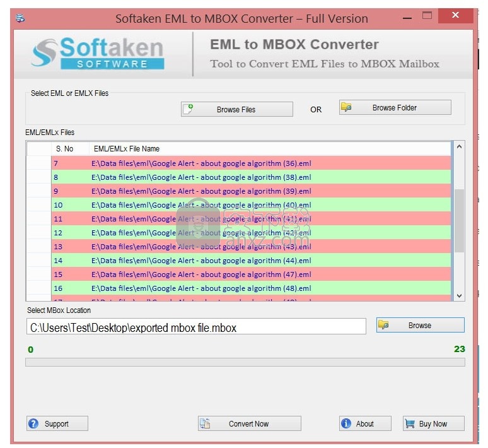Click serial number 7 cell
This screenshot has height=448, width=488.
[x=71, y=163]
